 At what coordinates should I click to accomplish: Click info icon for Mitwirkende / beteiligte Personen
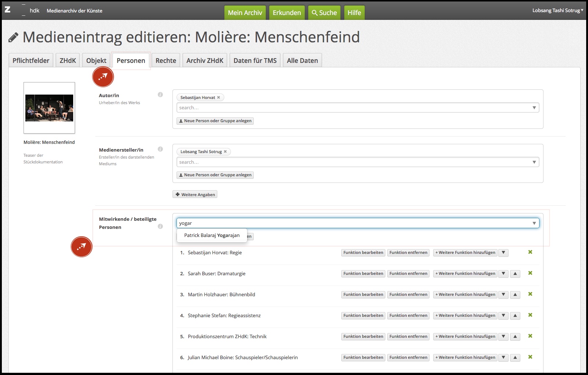160,226
